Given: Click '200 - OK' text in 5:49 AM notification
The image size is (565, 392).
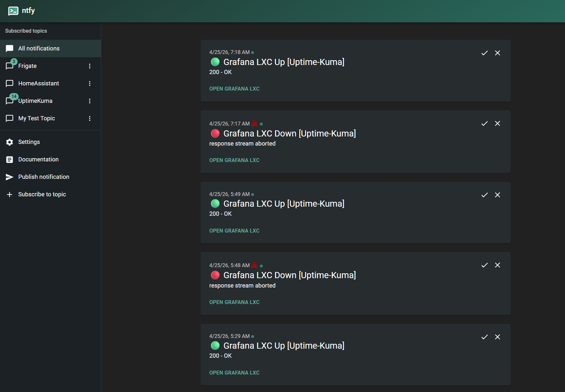Looking at the screenshot, I should pyautogui.click(x=220, y=214).
